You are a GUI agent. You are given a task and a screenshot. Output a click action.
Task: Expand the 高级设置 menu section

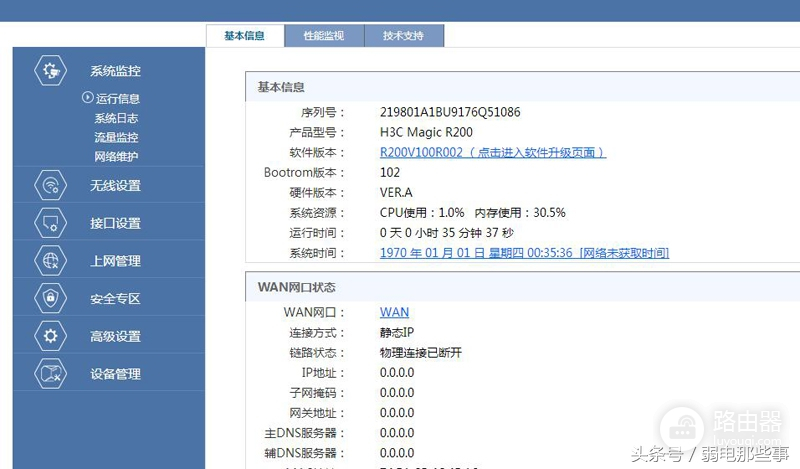click(x=115, y=337)
